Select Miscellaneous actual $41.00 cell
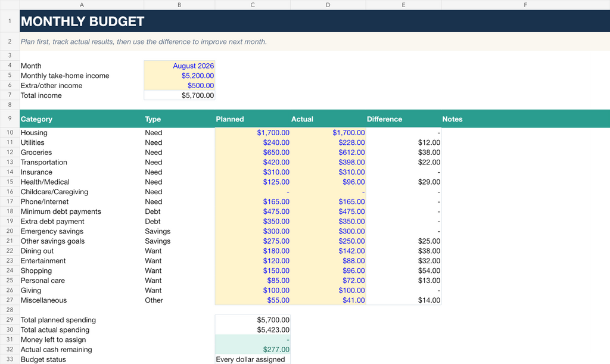Image resolution: width=610 pixels, height=364 pixels. tap(328, 300)
